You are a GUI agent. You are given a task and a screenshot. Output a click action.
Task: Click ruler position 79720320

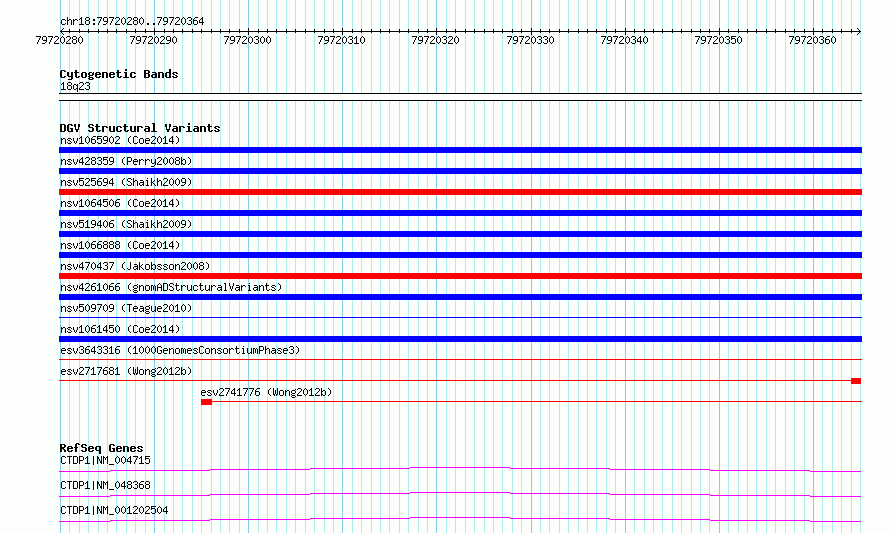point(435,40)
